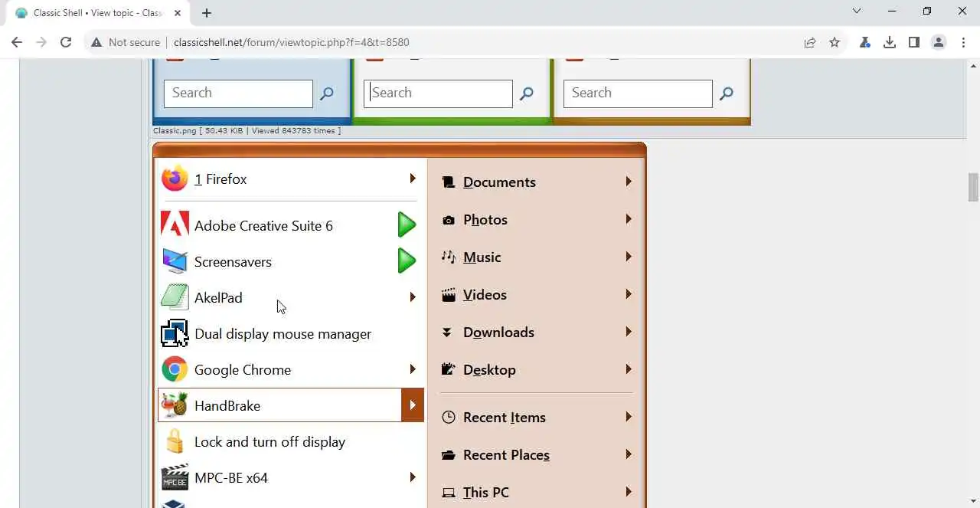
Task: Expand the Desktop submenu arrow
Action: [629, 369]
